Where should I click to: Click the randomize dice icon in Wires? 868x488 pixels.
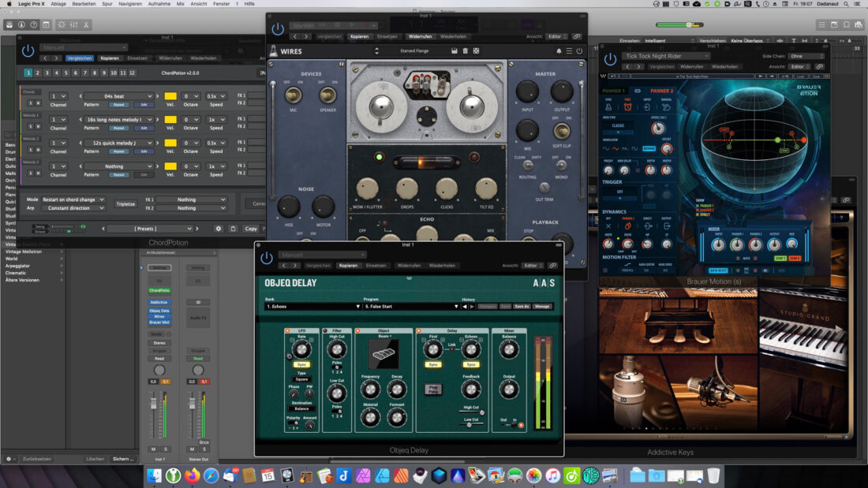pos(476,51)
